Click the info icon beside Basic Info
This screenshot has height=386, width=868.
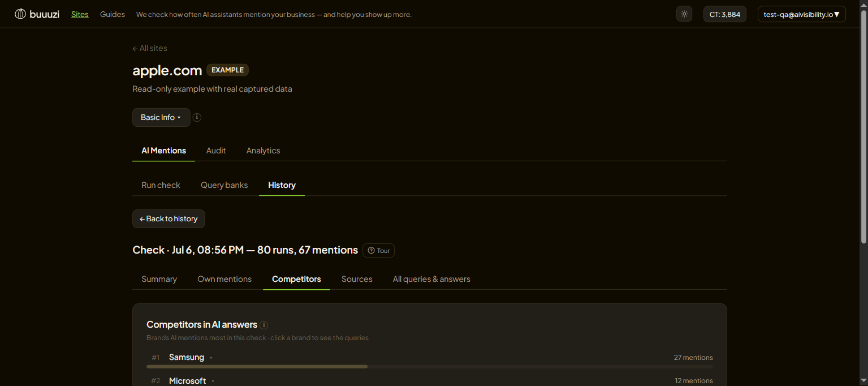197,117
